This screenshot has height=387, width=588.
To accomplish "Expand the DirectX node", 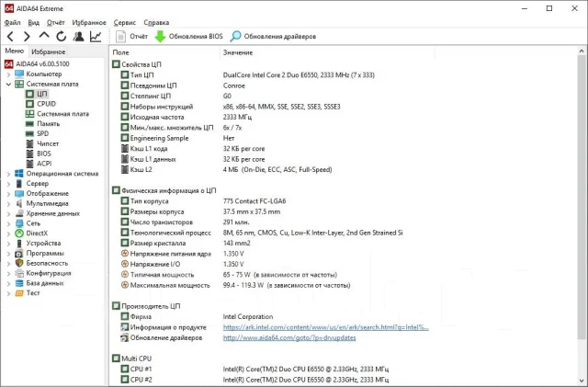I will click(x=8, y=233).
